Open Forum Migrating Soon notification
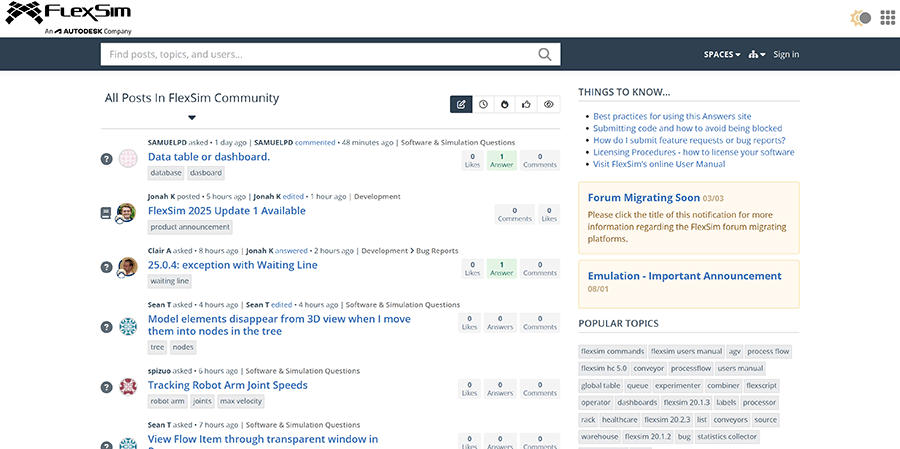The image size is (900, 449). point(643,198)
